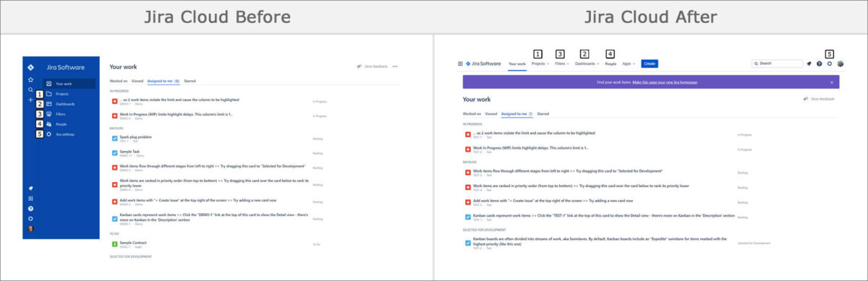
Task: Click the blue Create button in After top bar
Action: tap(649, 64)
